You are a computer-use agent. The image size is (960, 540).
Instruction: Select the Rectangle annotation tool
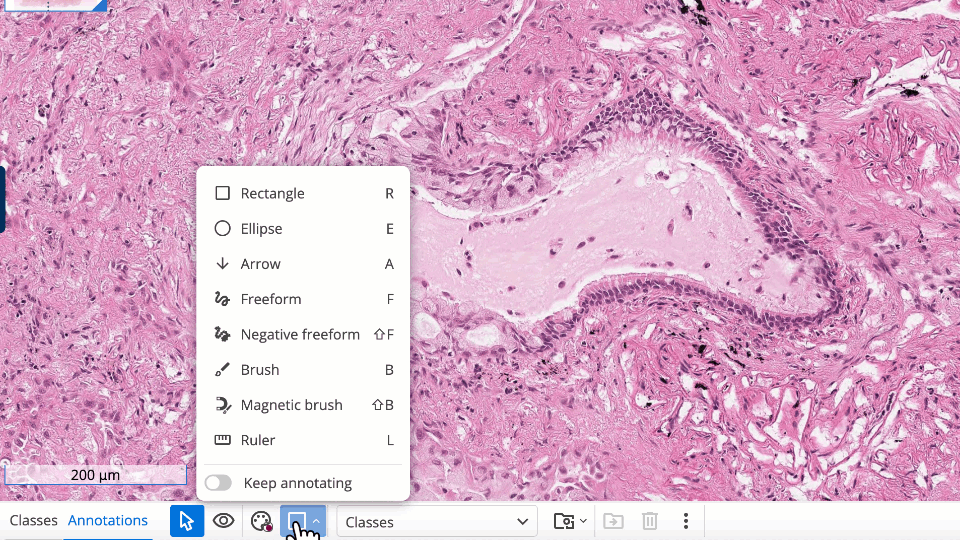tap(272, 194)
